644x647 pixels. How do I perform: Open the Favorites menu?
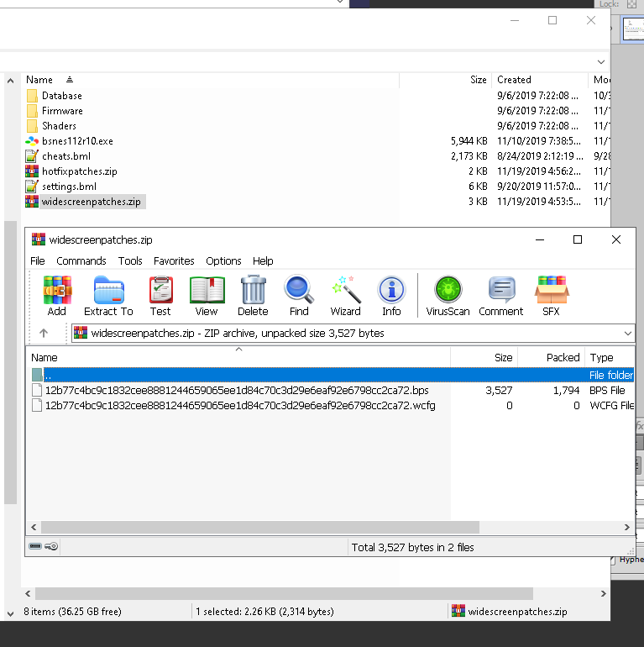point(174,260)
